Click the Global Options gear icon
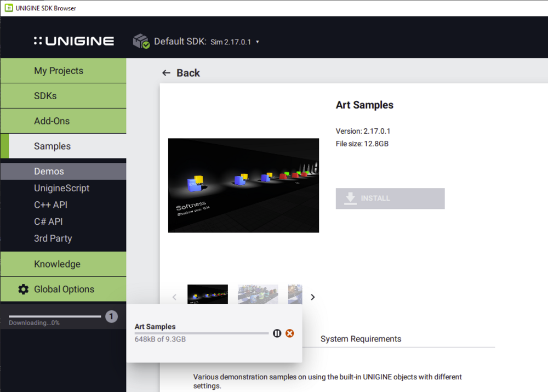Viewport: 548px width, 392px height. [23, 289]
